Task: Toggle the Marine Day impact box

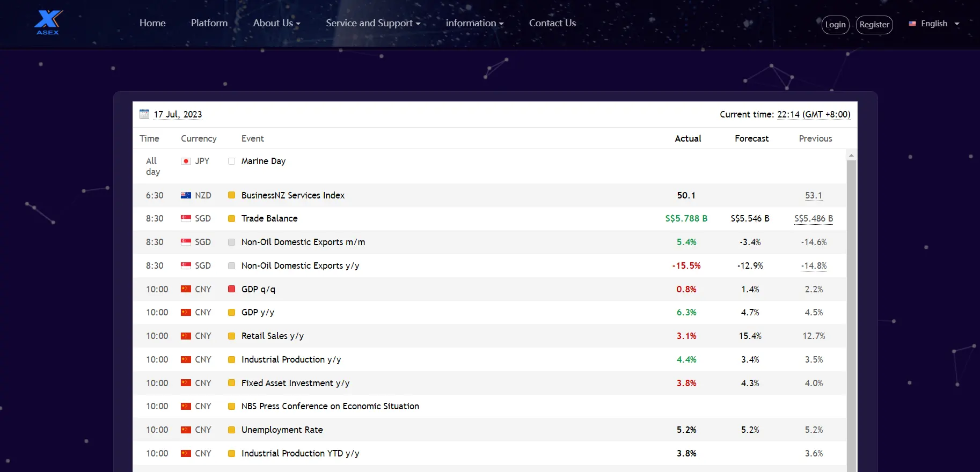Action: (x=231, y=161)
